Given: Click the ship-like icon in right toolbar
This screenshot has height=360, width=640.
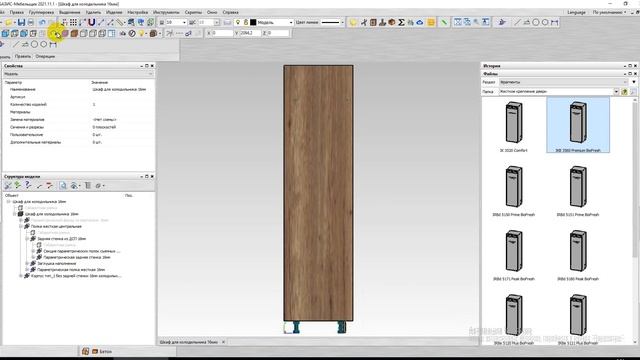Looking at the screenshot, I should [502, 22].
